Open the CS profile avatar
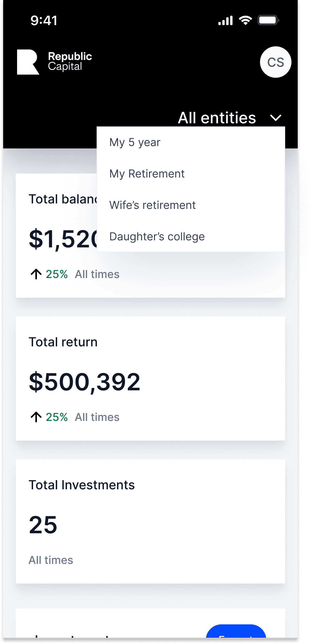The height and width of the screenshot is (644, 326). point(275,62)
